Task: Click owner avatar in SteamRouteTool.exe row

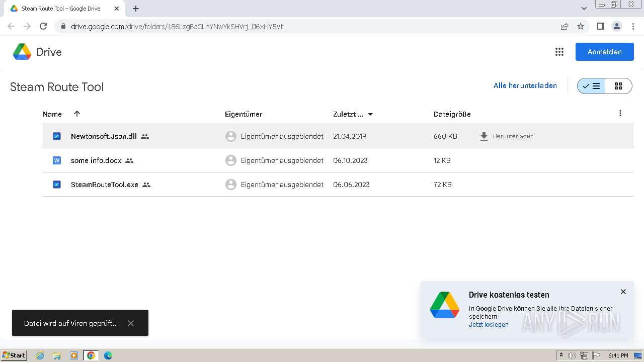Action: (231, 185)
